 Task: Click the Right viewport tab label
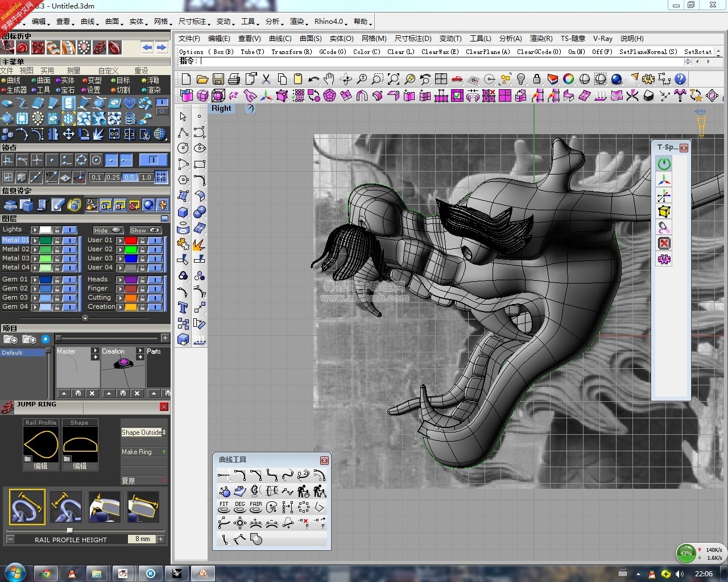pyautogui.click(x=222, y=108)
